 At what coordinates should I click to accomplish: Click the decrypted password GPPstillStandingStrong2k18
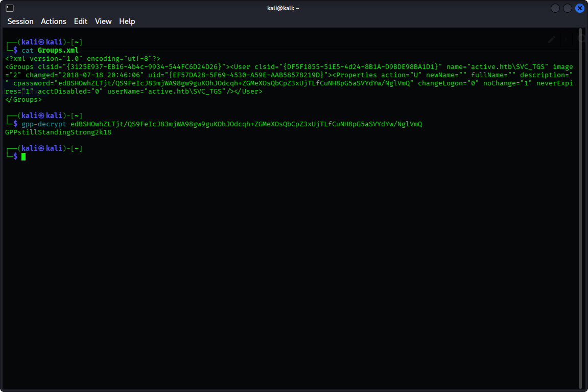point(58,132)
